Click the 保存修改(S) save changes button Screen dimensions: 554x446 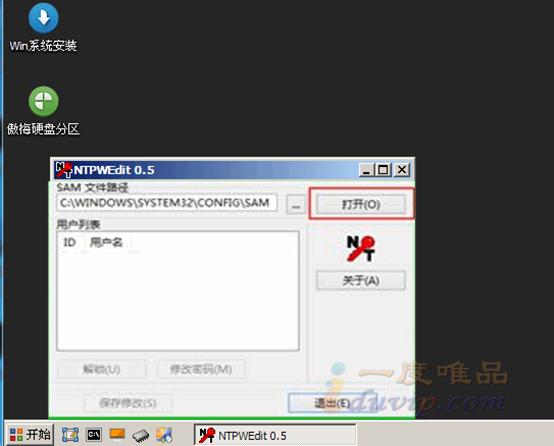point(128,403)
